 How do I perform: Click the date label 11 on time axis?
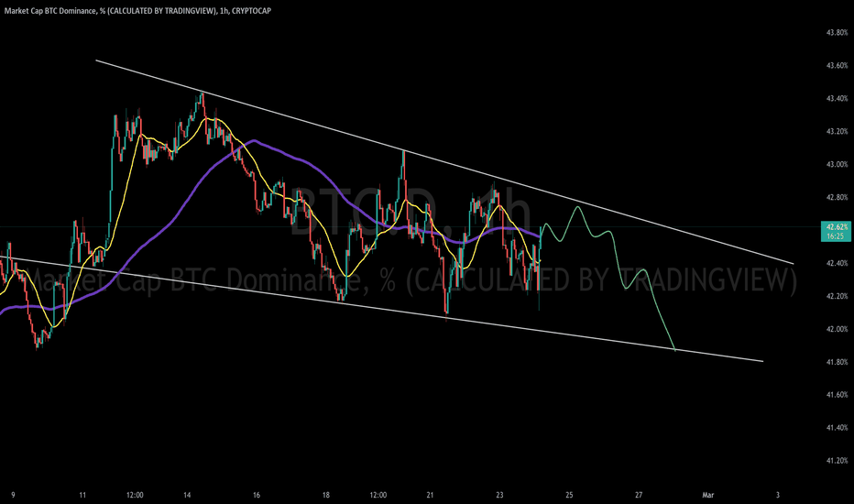pos(82,495)
